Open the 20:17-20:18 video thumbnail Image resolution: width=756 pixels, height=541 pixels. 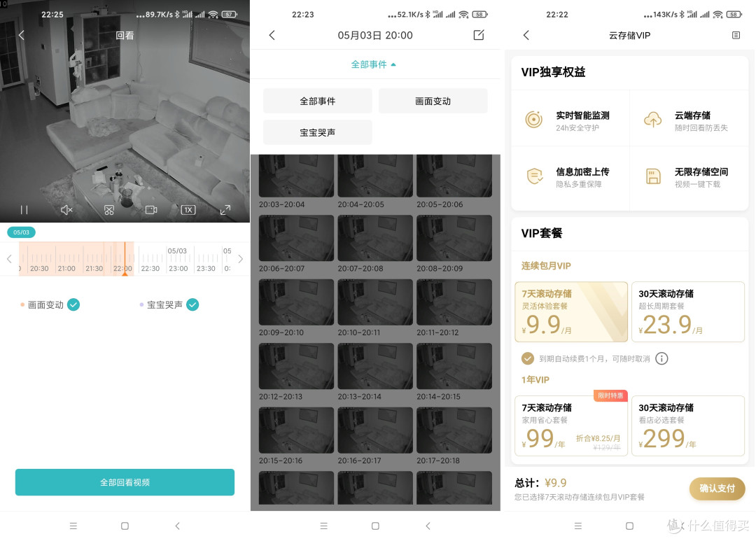454,430
